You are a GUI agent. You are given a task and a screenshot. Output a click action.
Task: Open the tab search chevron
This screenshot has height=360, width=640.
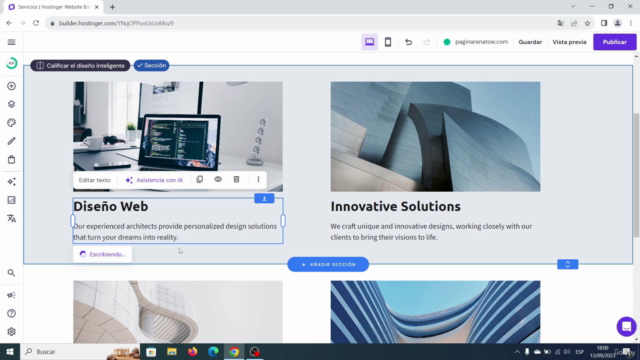(x=573, y=7)
